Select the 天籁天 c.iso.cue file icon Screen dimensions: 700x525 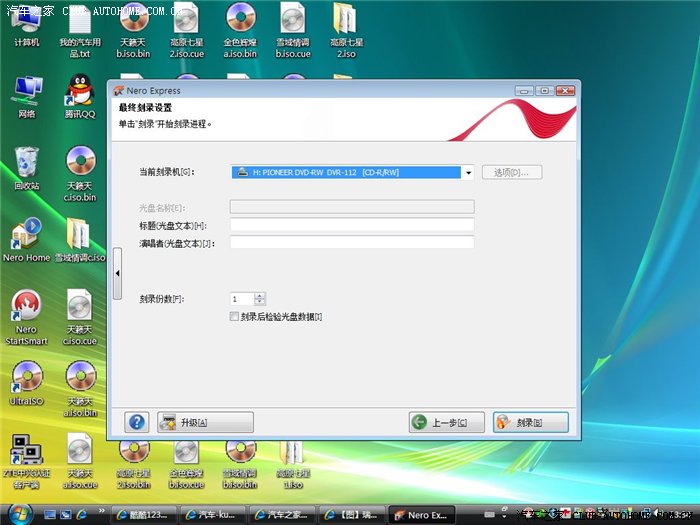[79, 317]
